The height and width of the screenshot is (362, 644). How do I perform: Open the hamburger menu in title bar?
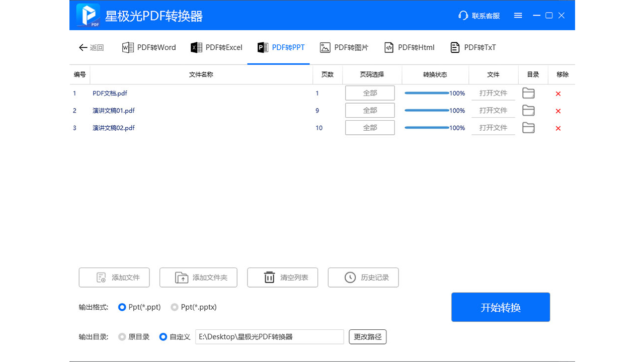(x=518, y=15)
